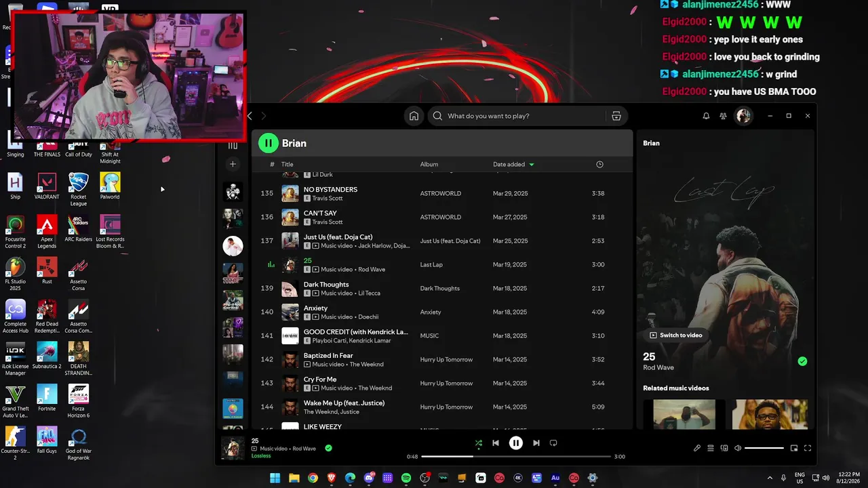Open the Last Lap album link
The width and height of the screenshot is (868, 488).
[431, 264]
